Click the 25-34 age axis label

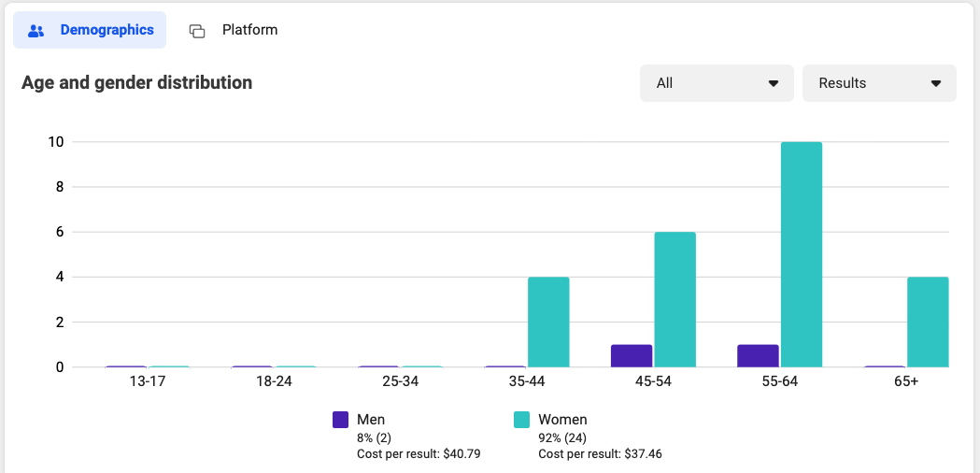point(401,381)
